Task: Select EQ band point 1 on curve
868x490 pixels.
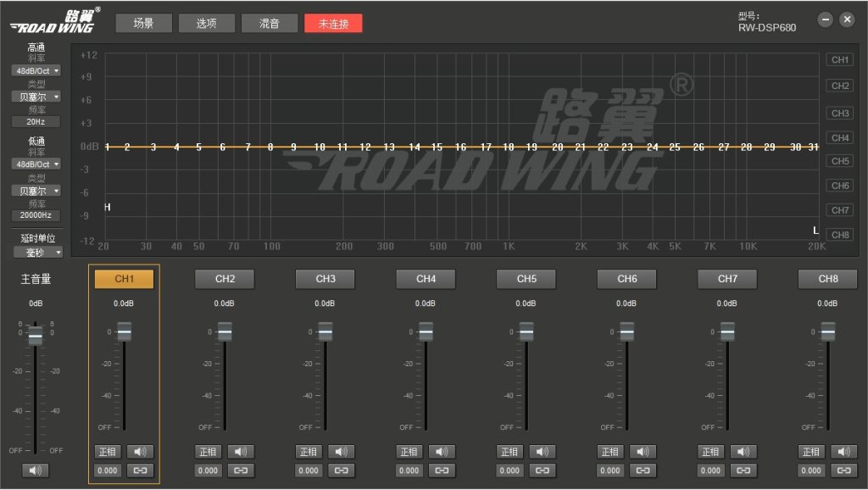Action: [108, 148]
